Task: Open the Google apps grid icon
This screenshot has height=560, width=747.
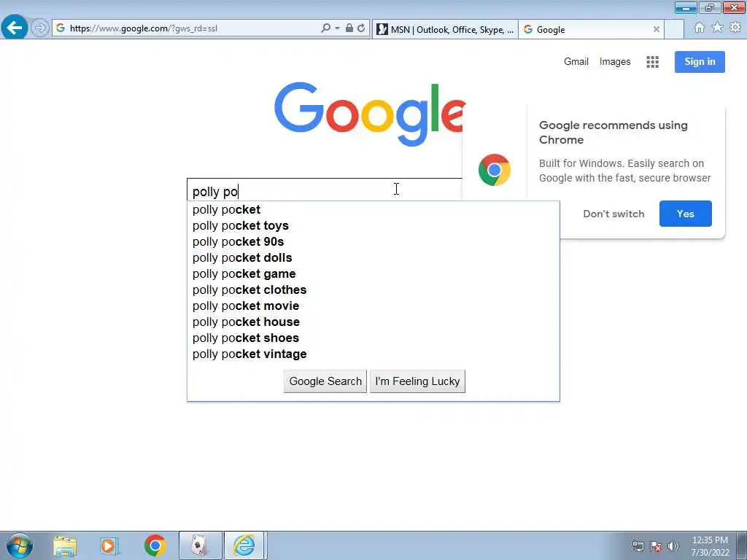Action: click(652, 62)
